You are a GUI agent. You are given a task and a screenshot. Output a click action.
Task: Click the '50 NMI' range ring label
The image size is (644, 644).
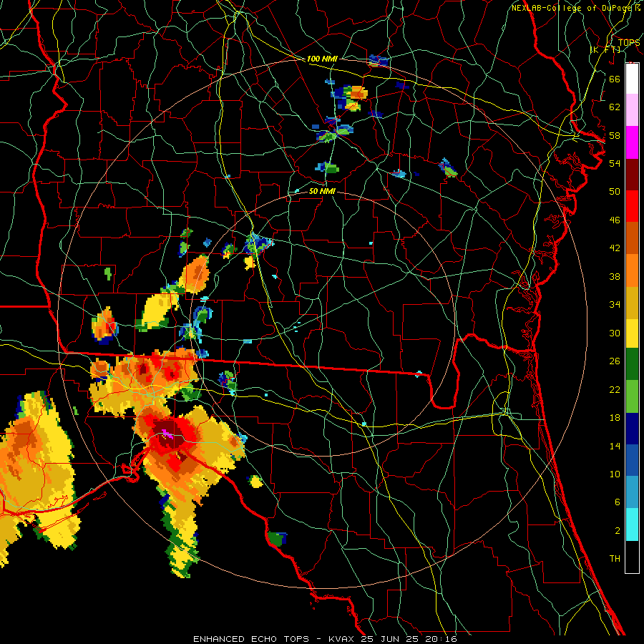click(x=322, y=191)
